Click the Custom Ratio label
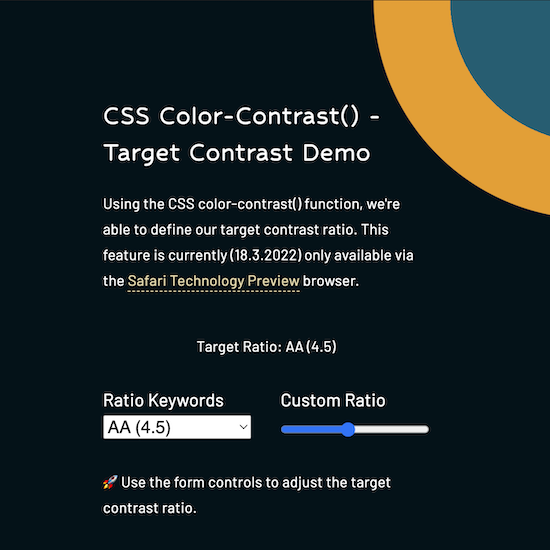Image resolution: width=550 pixels, height=550 pixels. (333, 401)
